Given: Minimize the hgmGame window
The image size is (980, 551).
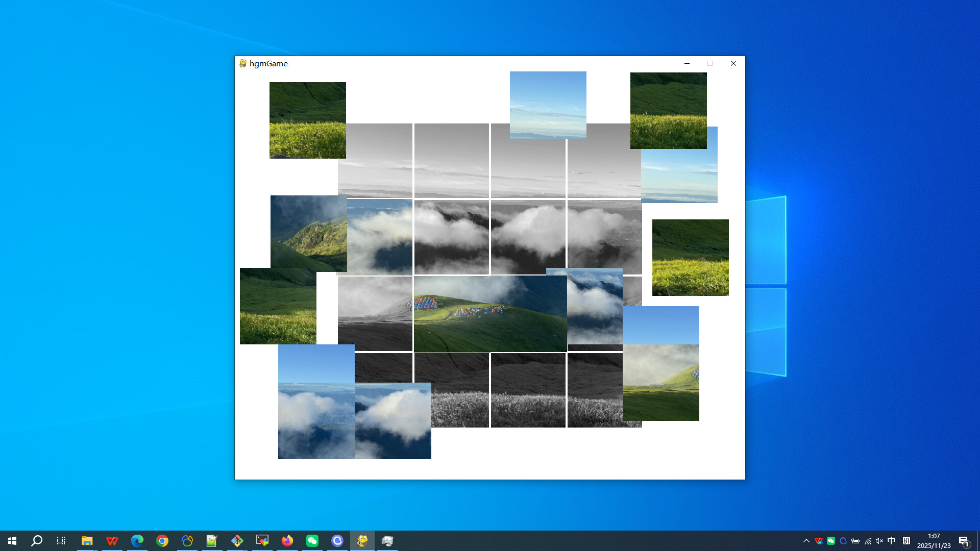Looking at the screenshot, I should [x=687, y=63].
